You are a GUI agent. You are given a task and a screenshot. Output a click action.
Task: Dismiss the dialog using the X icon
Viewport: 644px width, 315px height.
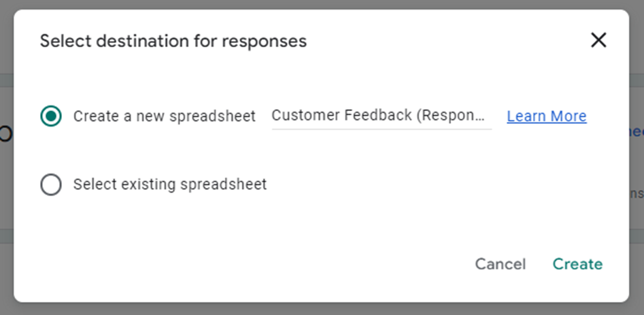click(x=598, y=41)
